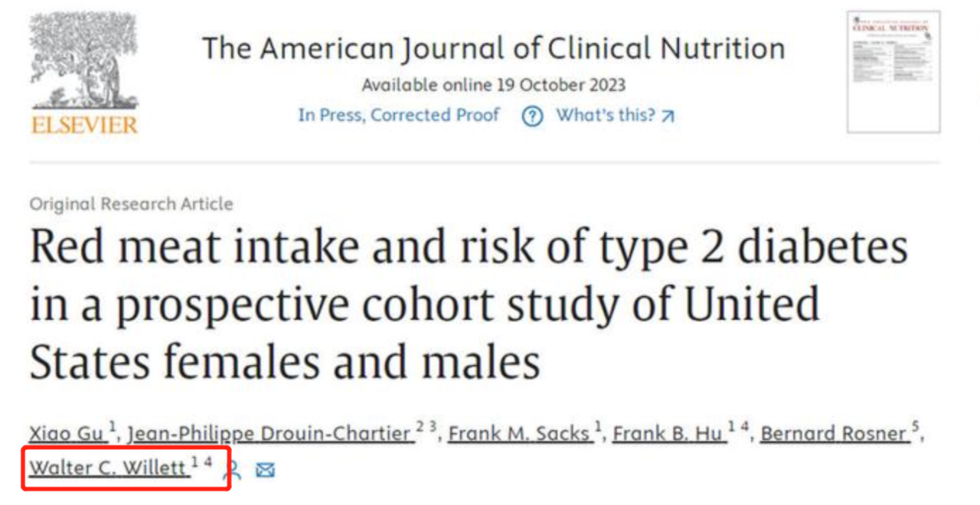Show Frank B. Hu author info

[668, 434]
